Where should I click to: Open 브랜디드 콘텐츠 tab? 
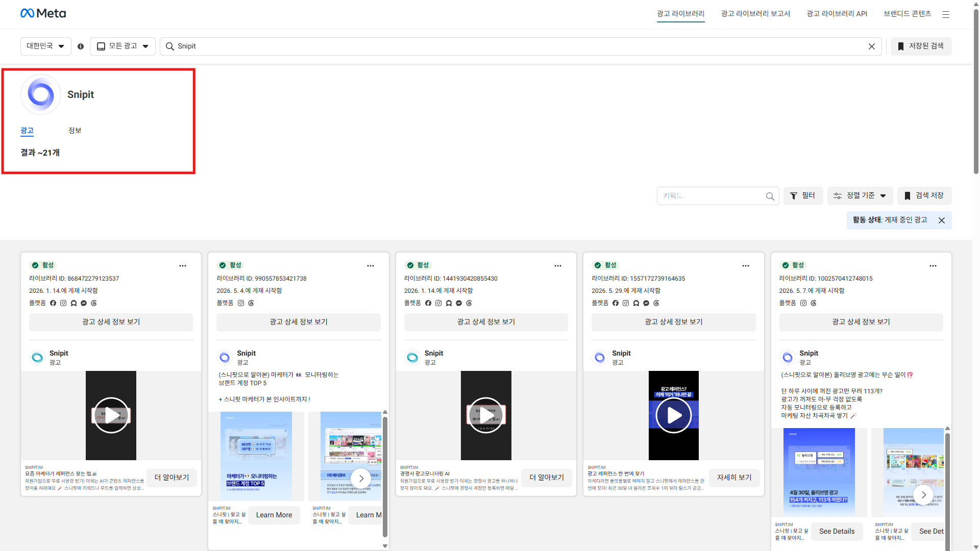tap(908, 14)
